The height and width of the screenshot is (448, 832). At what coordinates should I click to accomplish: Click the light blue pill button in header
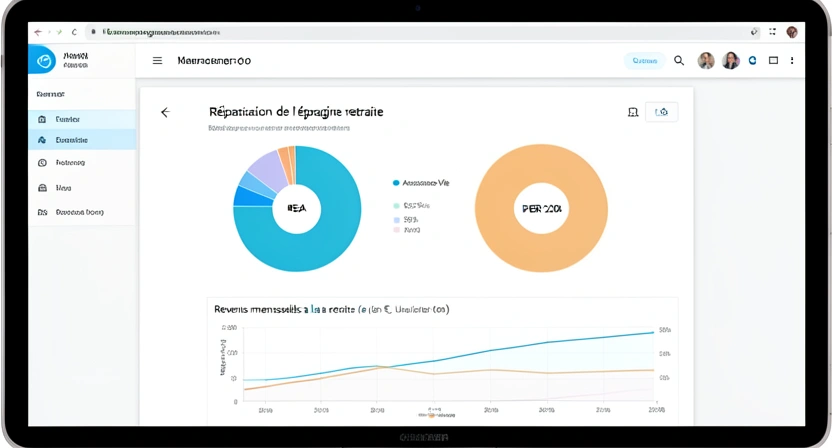coord(645,61)
